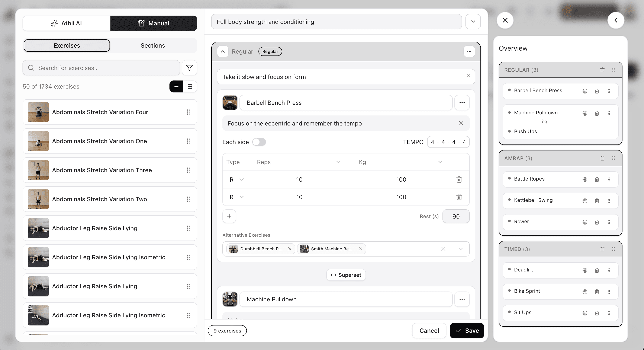Delete the AMRAP section in Overview
This screenshot has height=350, width=644.
coord(602,158)
